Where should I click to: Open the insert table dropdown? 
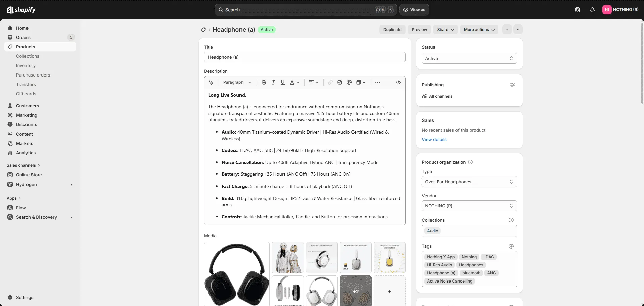pos(361,82)
